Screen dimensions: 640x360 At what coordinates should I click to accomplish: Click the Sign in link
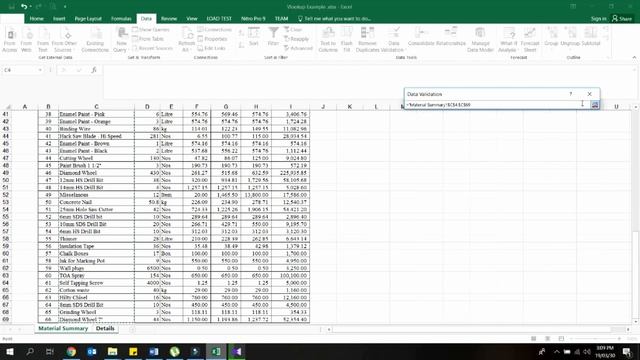[x=598, y=19]
